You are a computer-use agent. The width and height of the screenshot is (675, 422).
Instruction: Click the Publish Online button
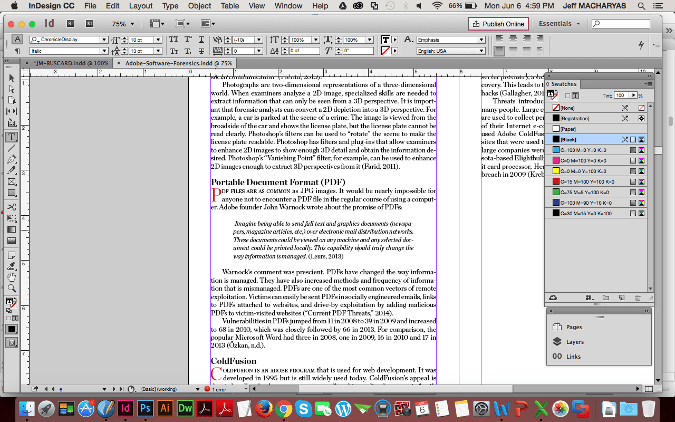coord(497,22)
